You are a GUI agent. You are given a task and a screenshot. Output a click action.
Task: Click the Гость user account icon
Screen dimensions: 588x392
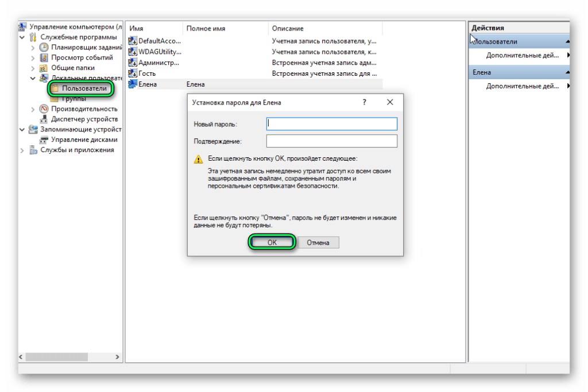(133, 73)
